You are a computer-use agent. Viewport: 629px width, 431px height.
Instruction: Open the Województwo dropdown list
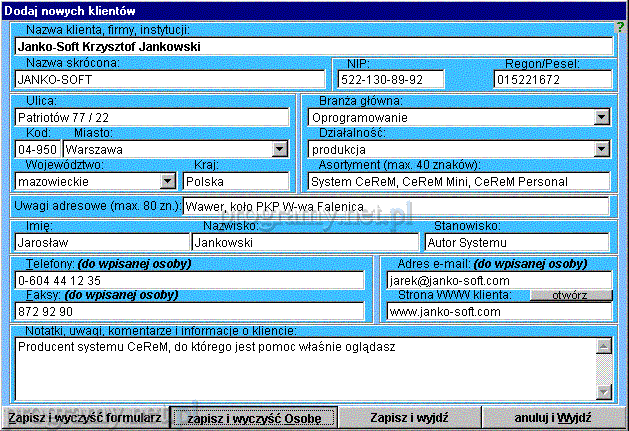pos(167,182)
